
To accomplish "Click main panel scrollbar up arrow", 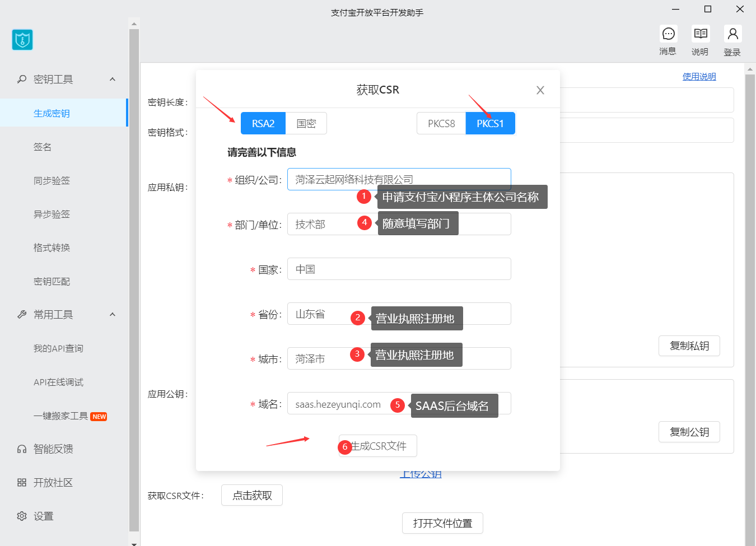I will [x=750, y=69].
